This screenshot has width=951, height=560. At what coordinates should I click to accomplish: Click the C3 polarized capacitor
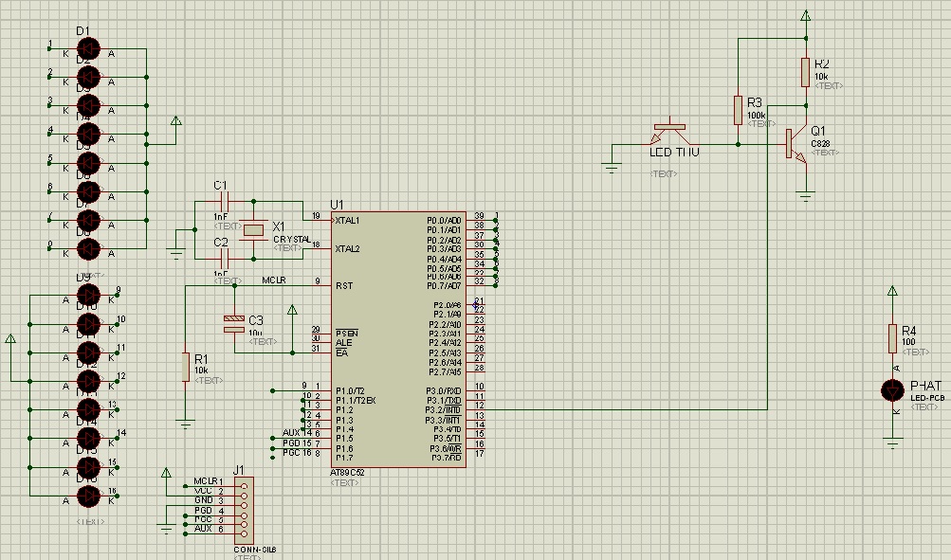coord(232,323)
